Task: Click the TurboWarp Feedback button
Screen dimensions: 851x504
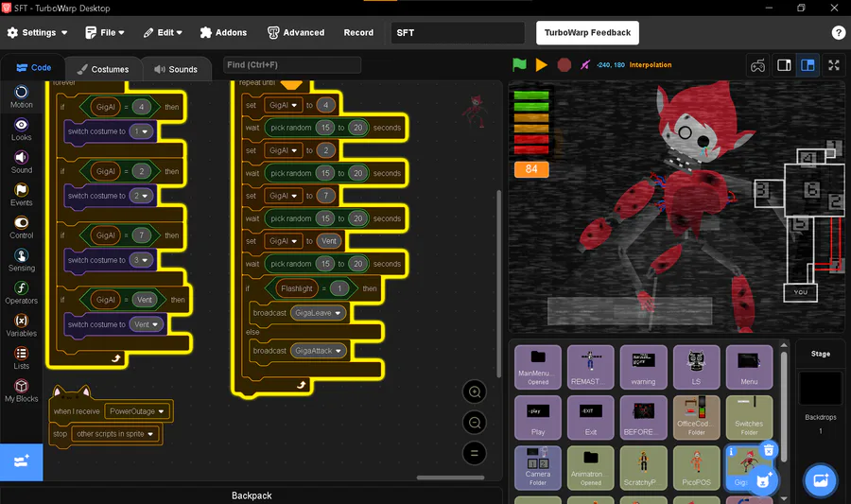Action: click(x=587, y=32)
